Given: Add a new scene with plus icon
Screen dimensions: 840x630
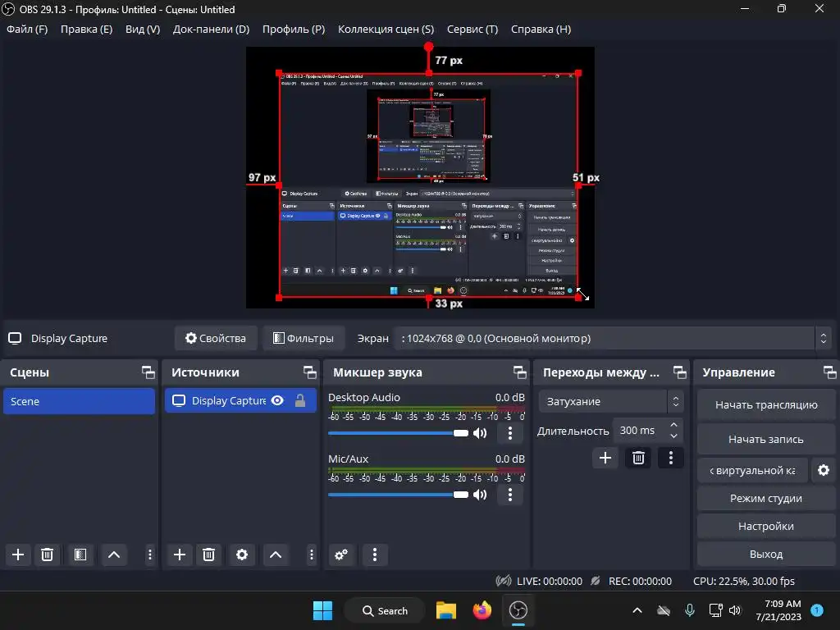Looking at the screenshot, I should (18, 555).
